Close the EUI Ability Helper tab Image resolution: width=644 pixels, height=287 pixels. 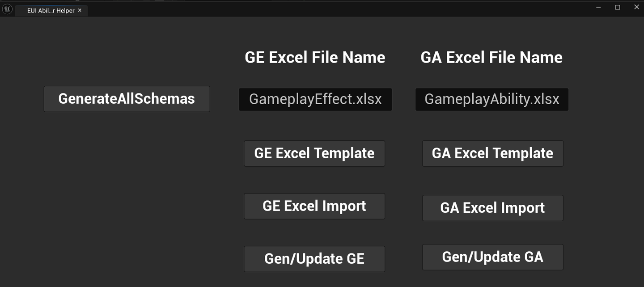coord(80,10)
